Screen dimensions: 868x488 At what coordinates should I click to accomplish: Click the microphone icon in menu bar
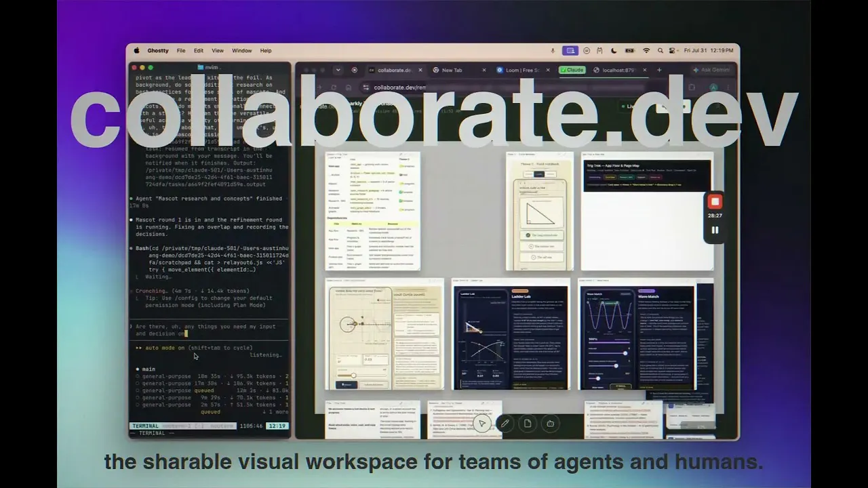553,51
